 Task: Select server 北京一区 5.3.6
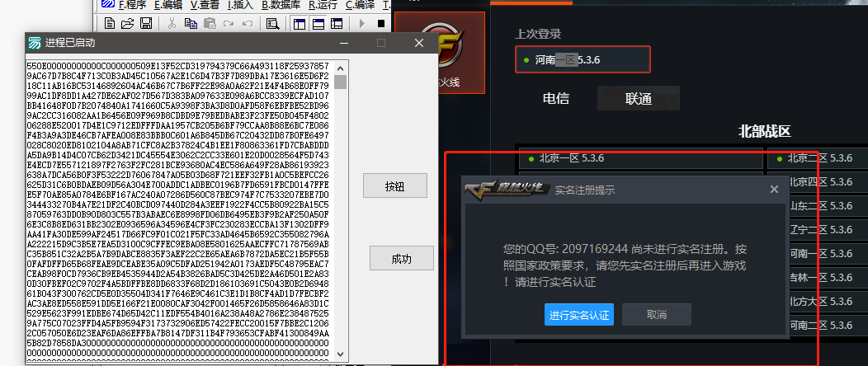point(640,158)
